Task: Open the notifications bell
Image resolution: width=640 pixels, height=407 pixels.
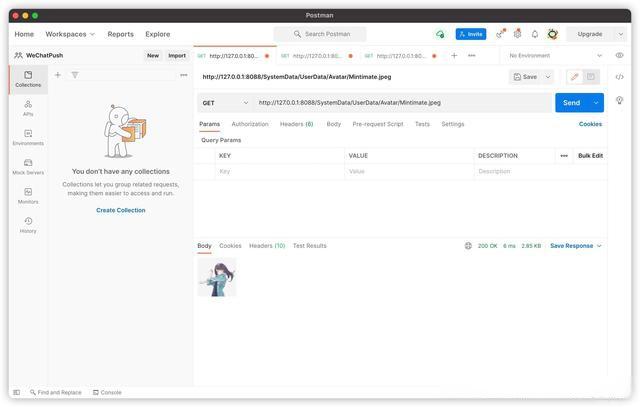Action: click(x=535, y=34)
